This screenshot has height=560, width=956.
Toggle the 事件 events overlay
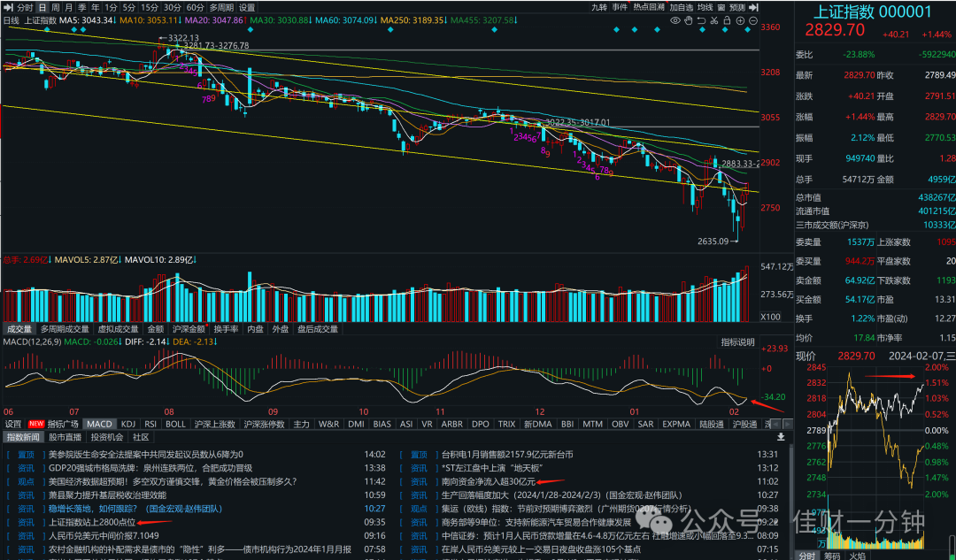click(620, 7)
